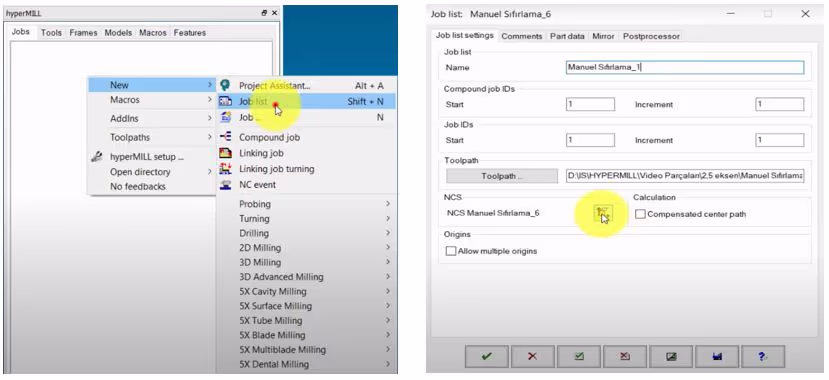829x380 pixels.
Task: Expand the Turning submenu
Action: [307, 218]
